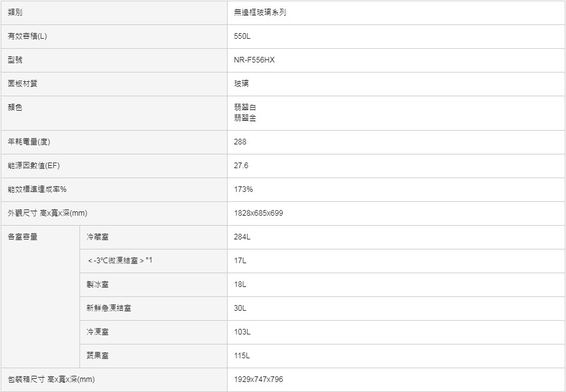This screenshot has width=566, height=392.
Task: Click the 蔬果室 row label
Action: [x=98, y=356]
